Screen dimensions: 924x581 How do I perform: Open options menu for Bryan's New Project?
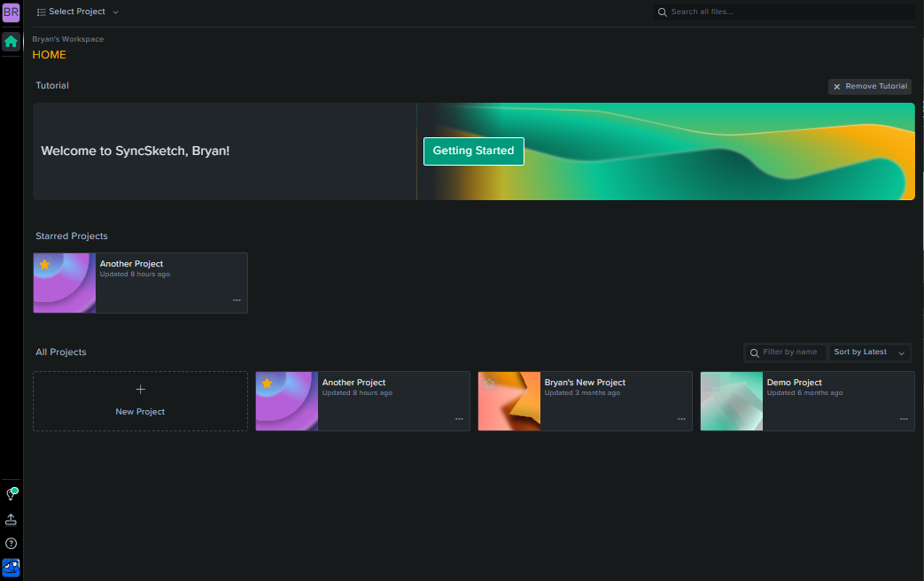[681, 419]
